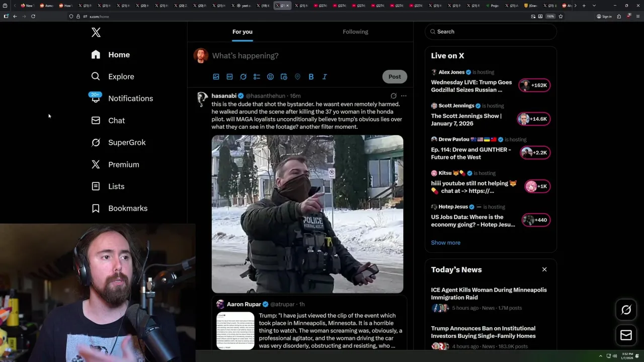Screen dimensions: 644x362
Task: Open Wednesday LIVE: Trump Goes Godzilla broadcast
Action: [471, 86]
